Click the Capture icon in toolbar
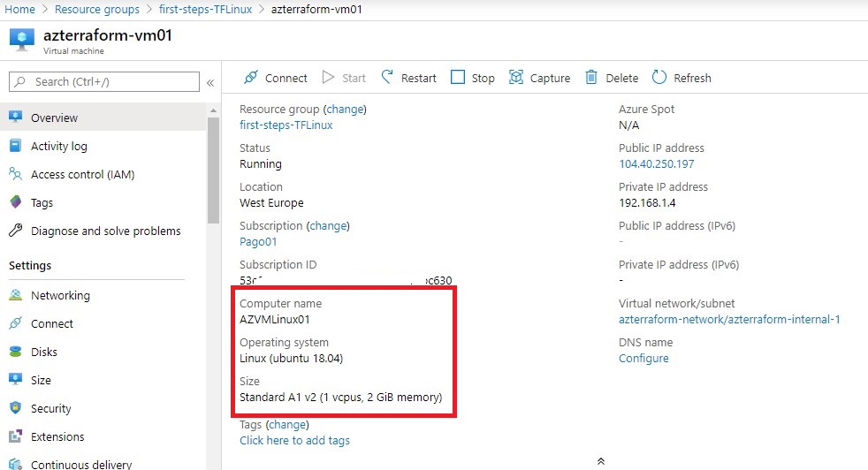 click(x=516, y=78)
